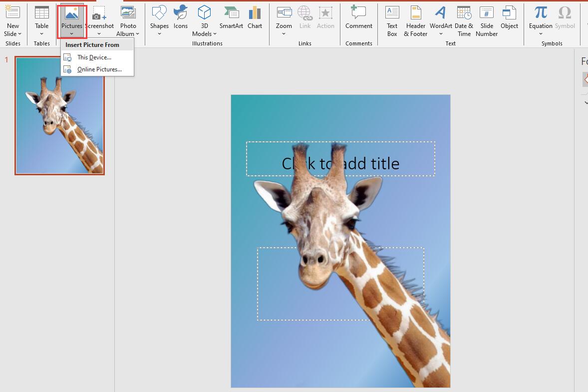This screenshot has width=588, height=392.
Task: Click the WordArt icon
Action: [x=441, y=12]
